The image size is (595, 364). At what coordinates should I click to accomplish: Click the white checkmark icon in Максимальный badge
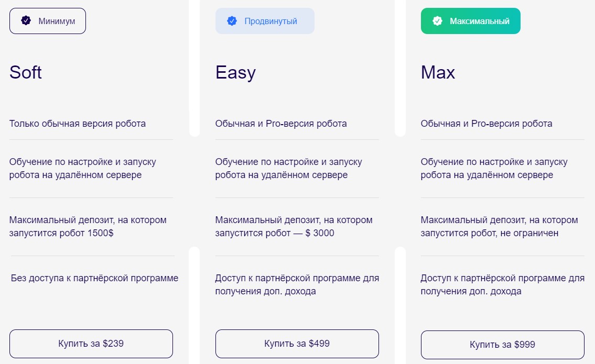(437, 21)
